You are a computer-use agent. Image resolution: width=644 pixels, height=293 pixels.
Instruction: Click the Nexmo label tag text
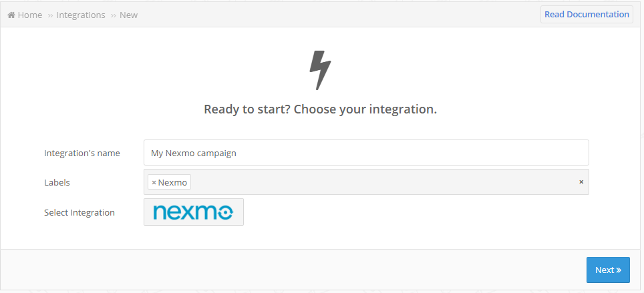point(172,183)
